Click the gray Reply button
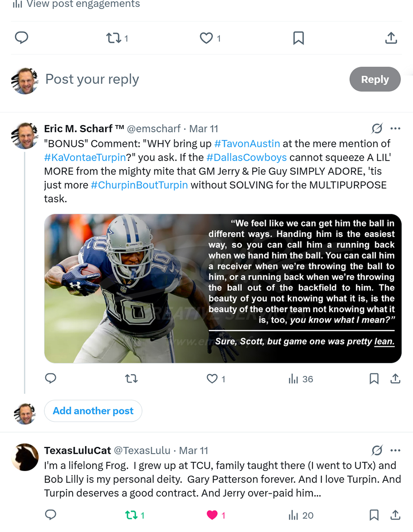The image size is (413, 532). coord(375,79)
